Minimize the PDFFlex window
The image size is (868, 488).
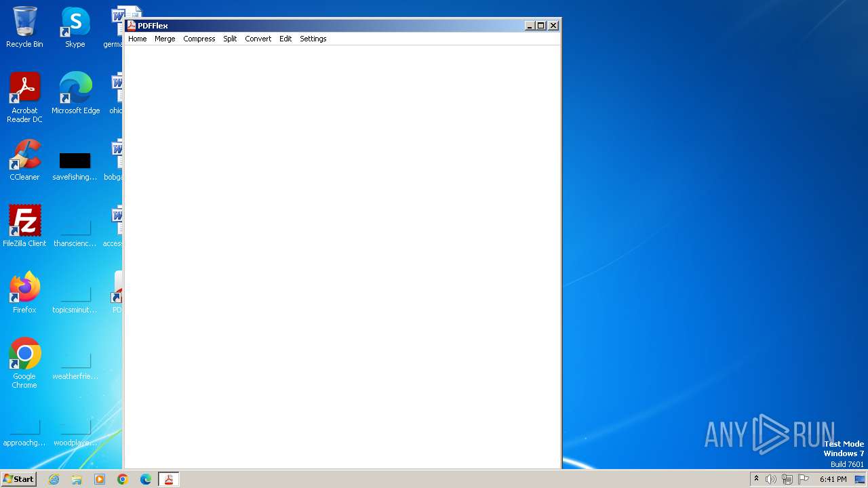click(x=529, y=26)
